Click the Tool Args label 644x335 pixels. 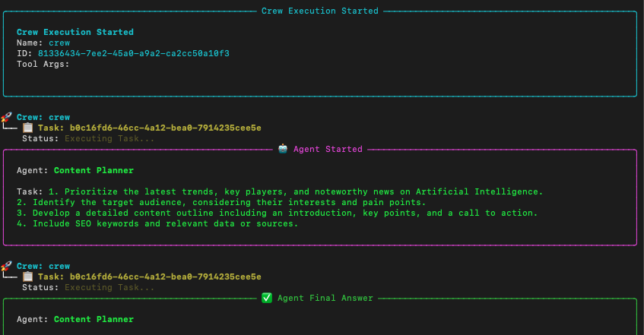pos(43,64)
